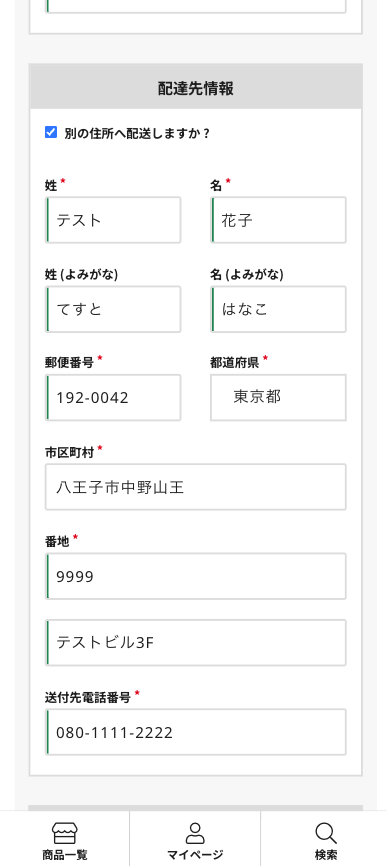This screenshot has width=387, height=866.
Task: Uncheck 別の住所へ配送しますか checkbox
Action: point(51,132)
